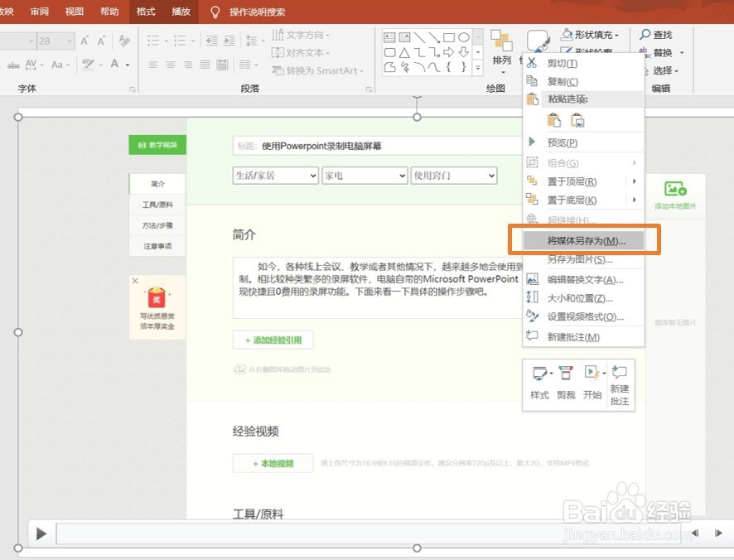Toggle the abc strikethrough button
Screen dimensions: 734x560
(x=13, y=65)
